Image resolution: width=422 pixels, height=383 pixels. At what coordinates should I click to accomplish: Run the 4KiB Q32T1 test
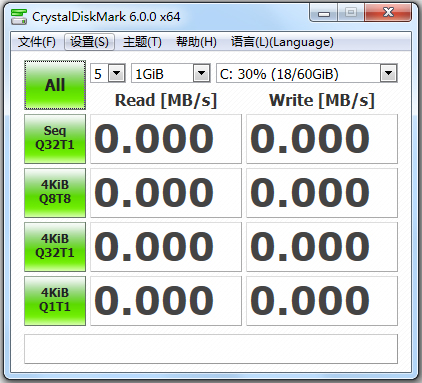pos(55,247)
